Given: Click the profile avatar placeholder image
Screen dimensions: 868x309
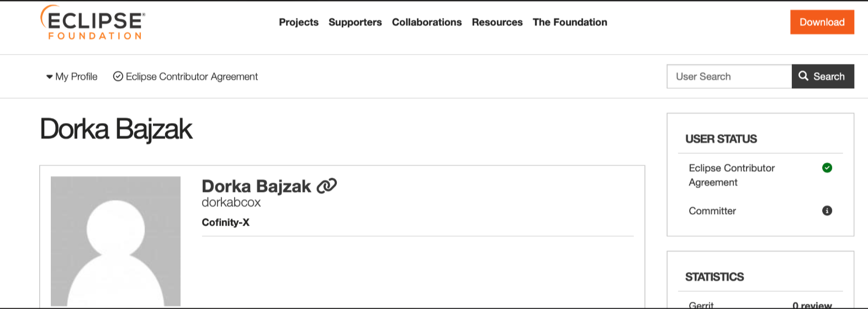Looking at the screenshot, I should pyautogui.click(x=115, y=241).
